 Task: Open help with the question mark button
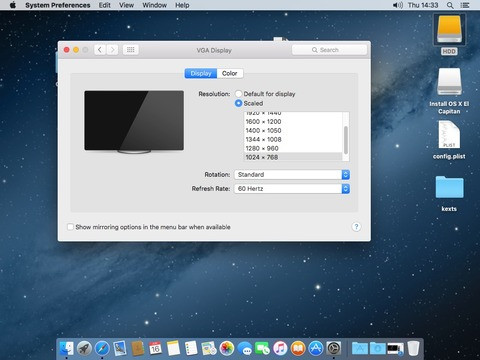[356, 227]
